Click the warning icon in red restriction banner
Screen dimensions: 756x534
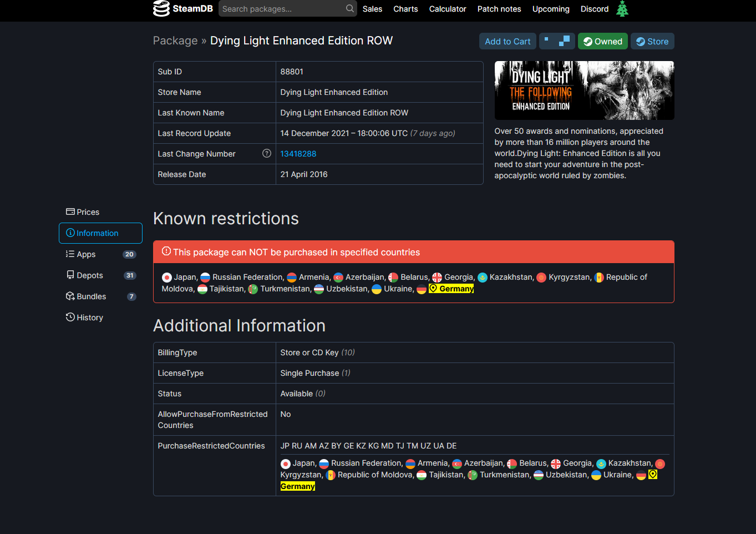tap(166, 251)
